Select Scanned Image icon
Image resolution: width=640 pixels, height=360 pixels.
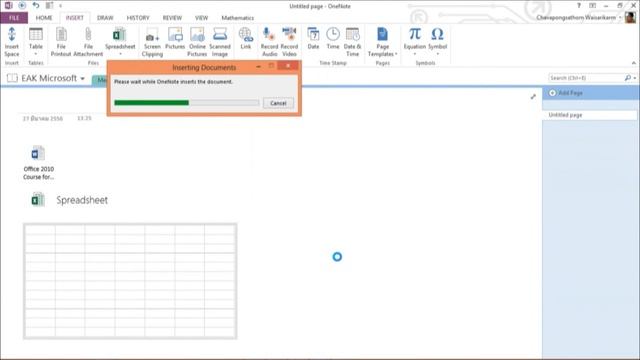click(x=220, y=42)
